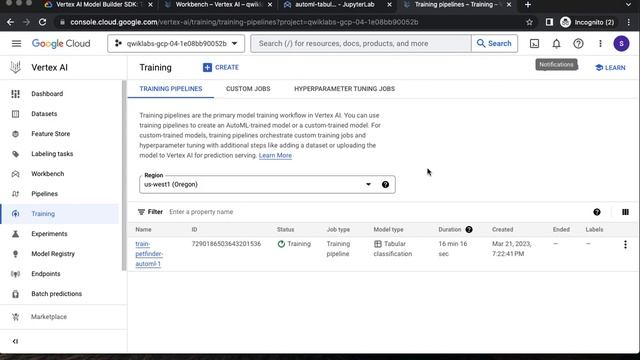The height and width of the screenshot is (360, 640).
Task: Click the Created column header
Action: [502, 229]
